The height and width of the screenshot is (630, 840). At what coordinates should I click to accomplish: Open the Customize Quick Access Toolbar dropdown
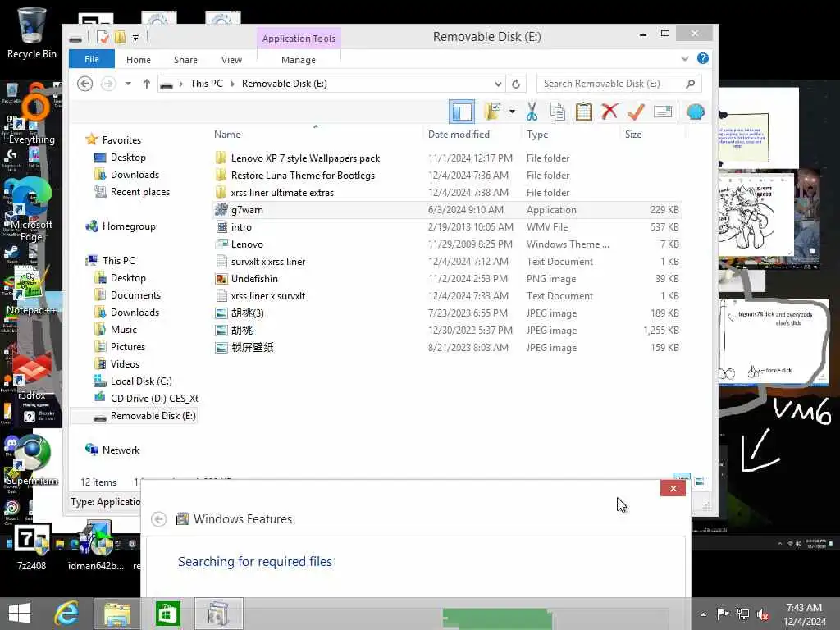tap(135, 38)
